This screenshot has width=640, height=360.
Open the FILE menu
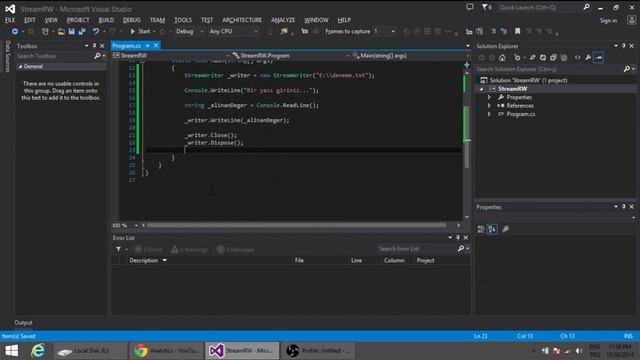coord(10,20)
